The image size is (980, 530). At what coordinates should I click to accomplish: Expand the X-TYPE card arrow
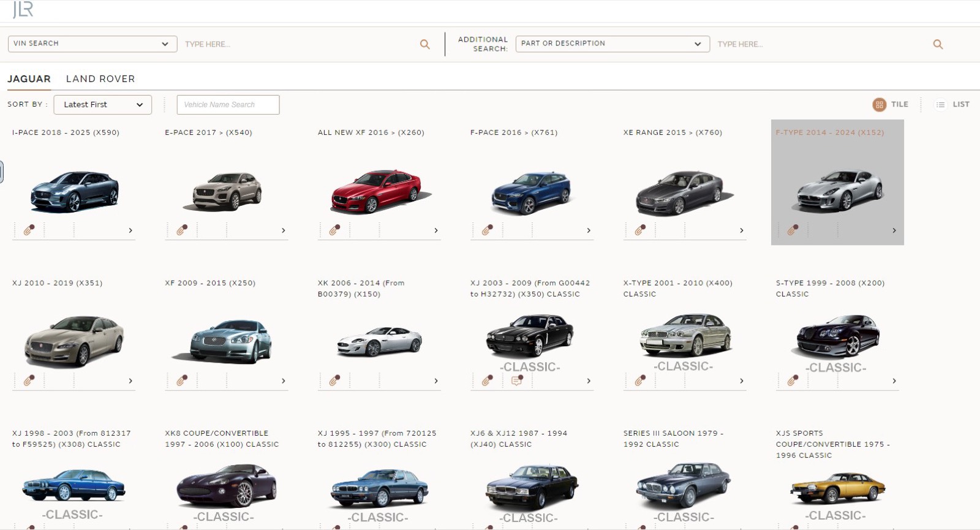point(742,381)
